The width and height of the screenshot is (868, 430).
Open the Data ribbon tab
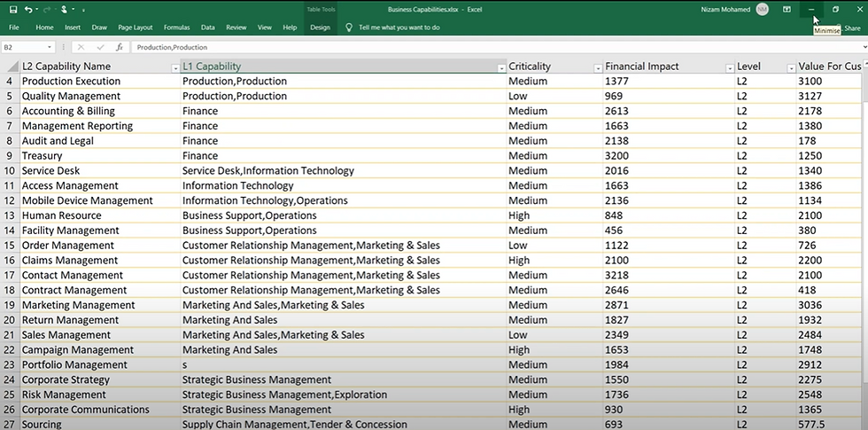[x=208, y=27]
